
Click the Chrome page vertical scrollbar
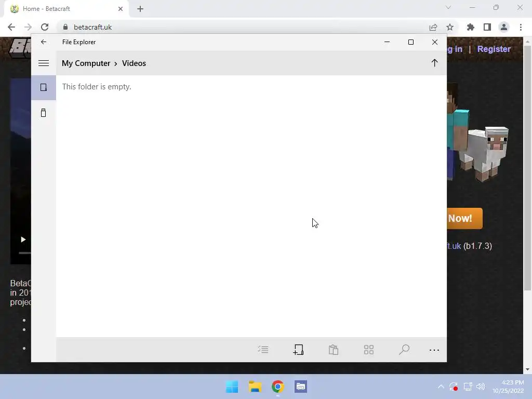(527, 168)
